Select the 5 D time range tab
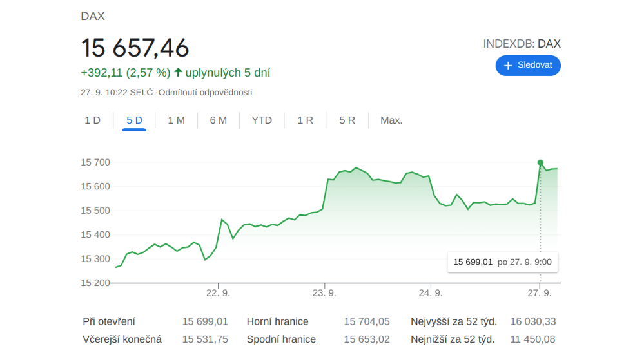 click(x=134, y=120)
